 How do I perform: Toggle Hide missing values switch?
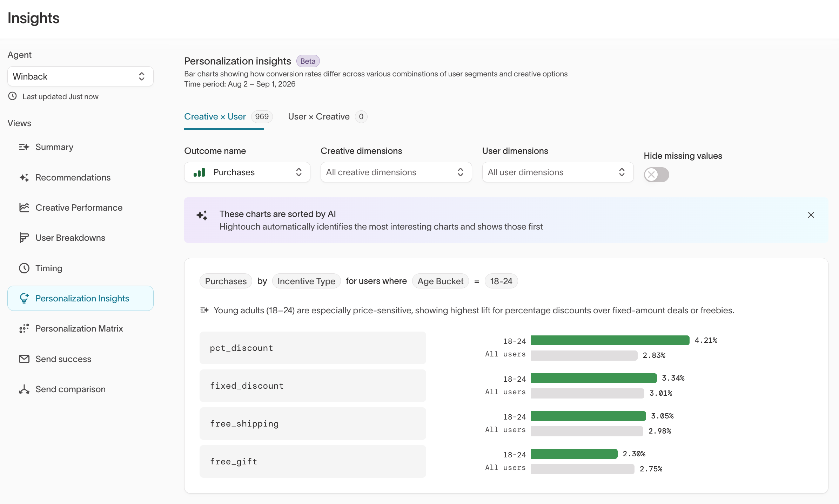click(656, 175)
